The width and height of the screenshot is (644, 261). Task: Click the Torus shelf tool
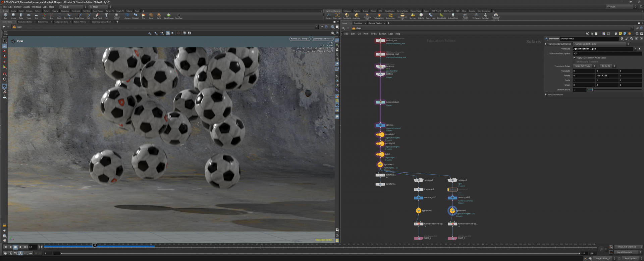tap(29, 16)
